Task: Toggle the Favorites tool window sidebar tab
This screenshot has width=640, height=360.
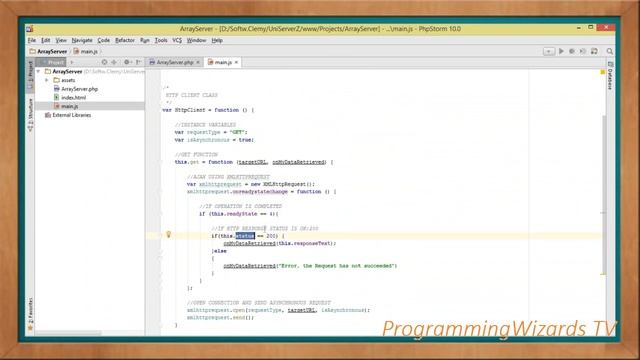Action: coord(30,313)
